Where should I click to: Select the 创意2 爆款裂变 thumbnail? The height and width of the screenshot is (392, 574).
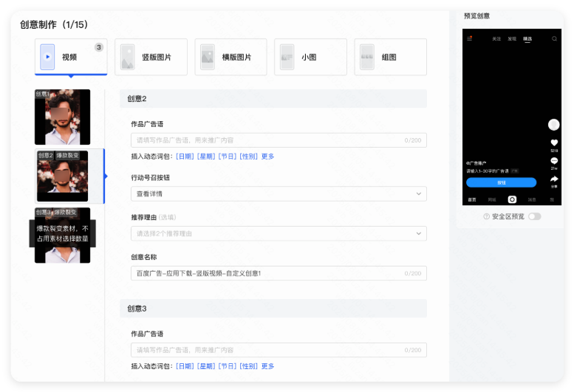pyautogui.click(x=63, y=176)
